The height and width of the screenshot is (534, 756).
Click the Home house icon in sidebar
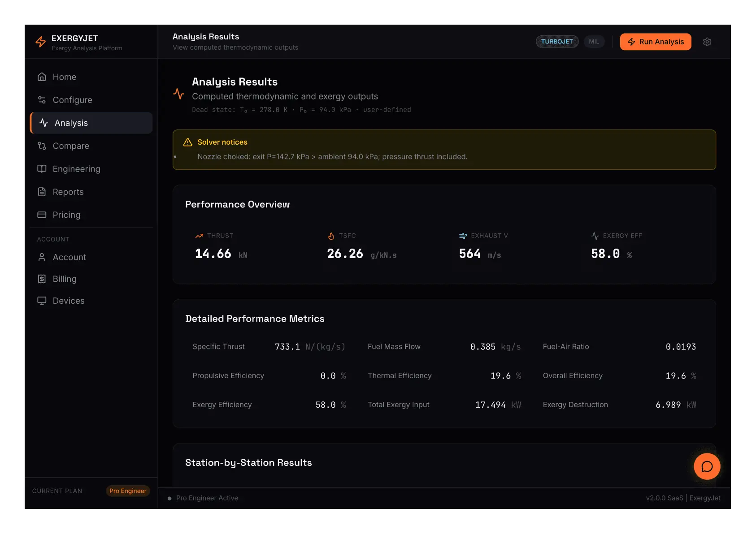tap(42, 77)
